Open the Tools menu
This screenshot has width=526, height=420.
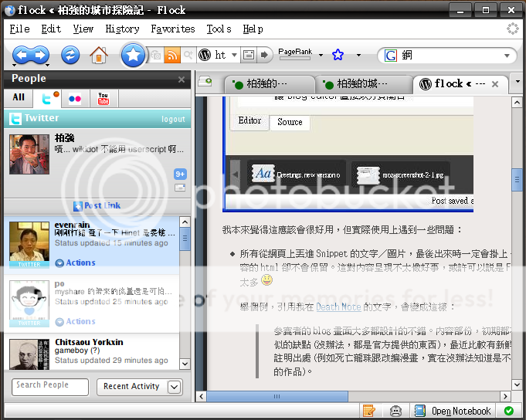(219, 29)
